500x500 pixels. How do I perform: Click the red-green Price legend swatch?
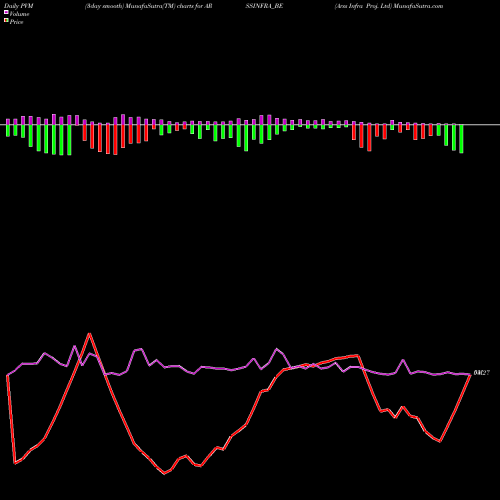[6, 21]
